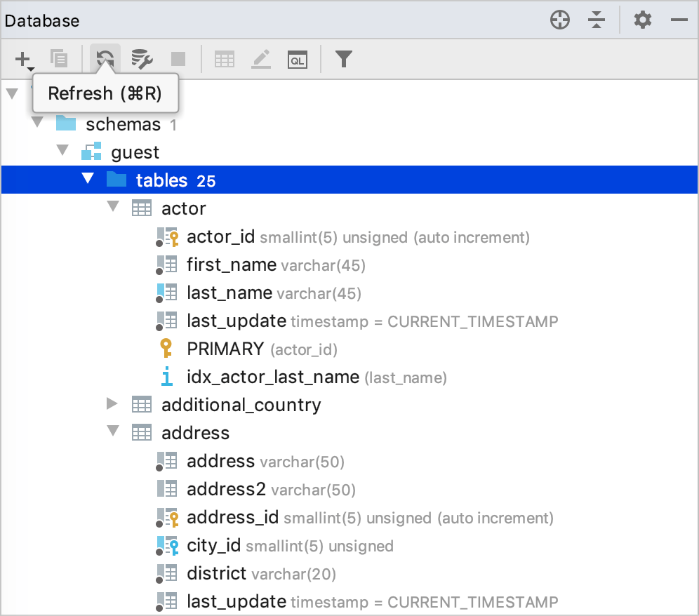This screenshot has width=699, height=616.
Task: Hide the Database tool window
Action: (679, 20)
